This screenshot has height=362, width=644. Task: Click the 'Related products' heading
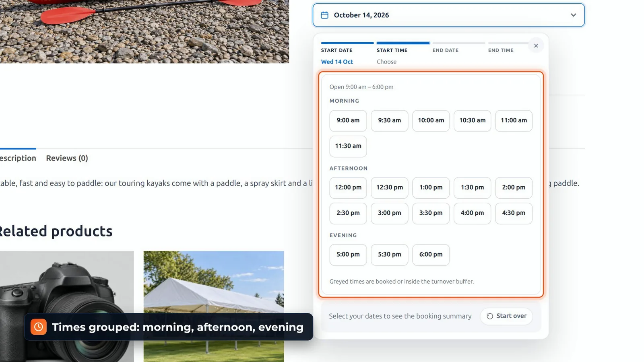click(56, 231)
